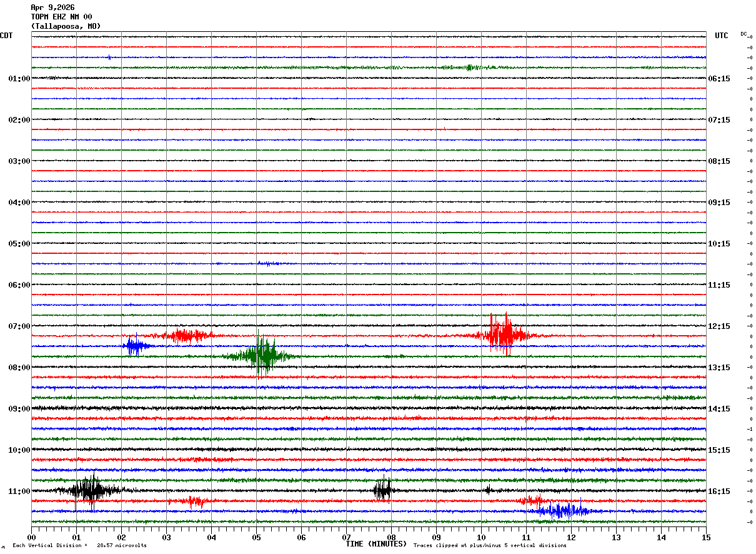The image size is (756, 554).
Task: Click the "05" minute axis tick
Action: point(256,537)
